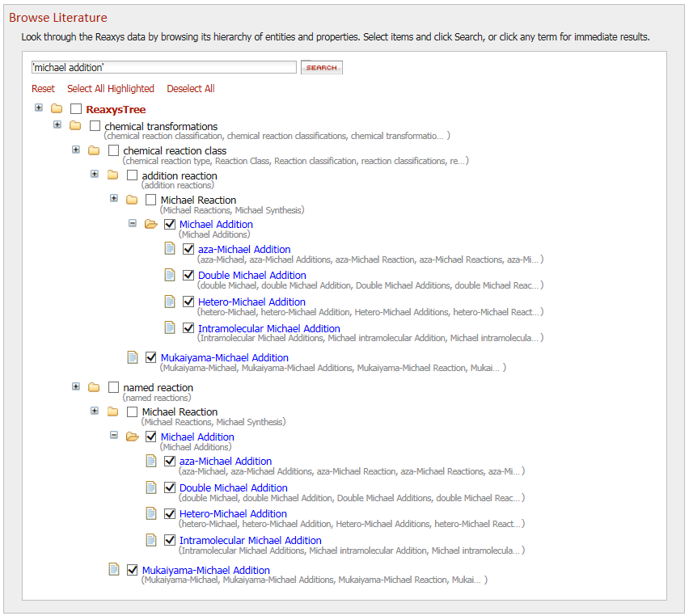Expand the named reaction node

76,386
